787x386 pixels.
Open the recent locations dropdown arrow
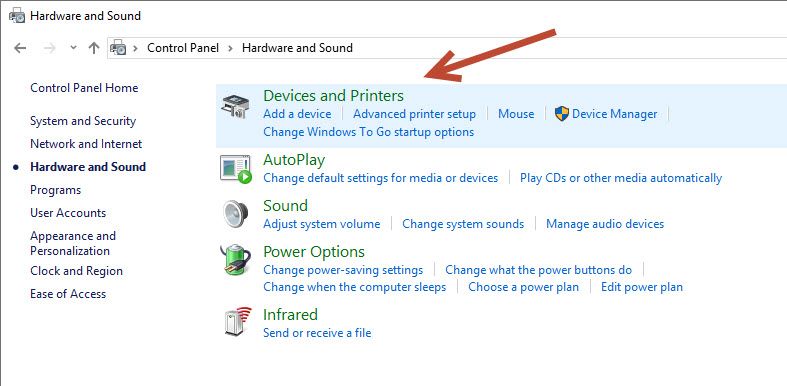click(73, 48)
